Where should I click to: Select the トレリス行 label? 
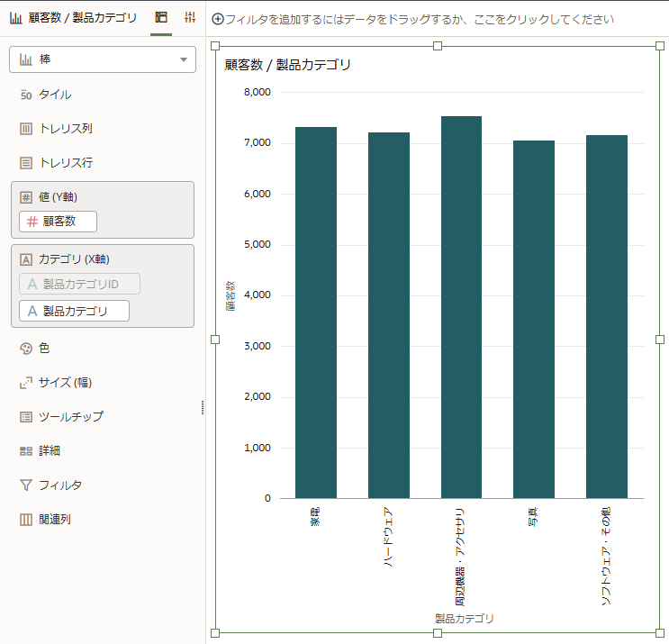66,163
